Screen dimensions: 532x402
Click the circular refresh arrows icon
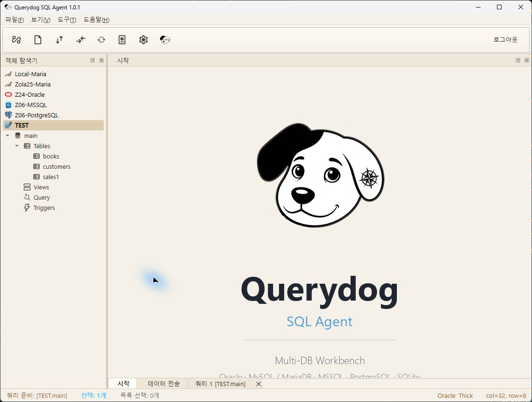point(101,40)
